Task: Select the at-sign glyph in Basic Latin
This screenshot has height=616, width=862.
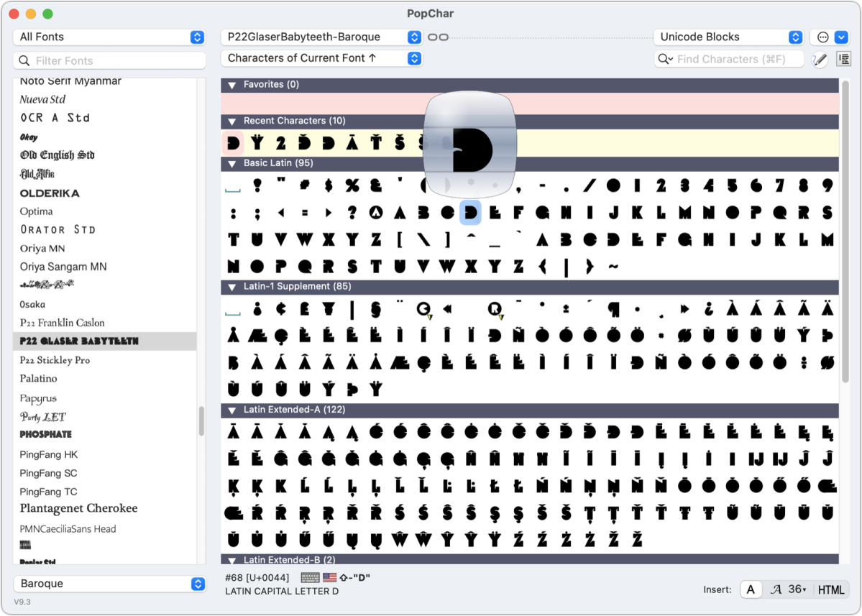Action: click(x=376, y=213)
